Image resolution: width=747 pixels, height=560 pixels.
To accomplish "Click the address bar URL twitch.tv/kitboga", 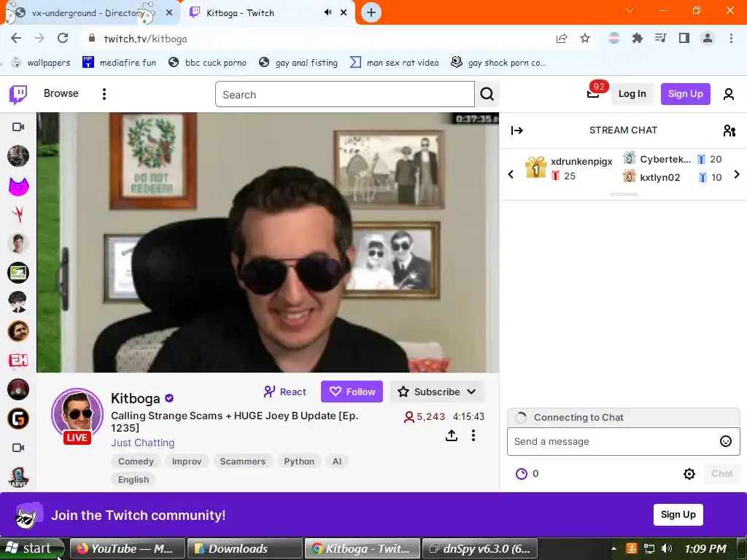I will point(145,39).
